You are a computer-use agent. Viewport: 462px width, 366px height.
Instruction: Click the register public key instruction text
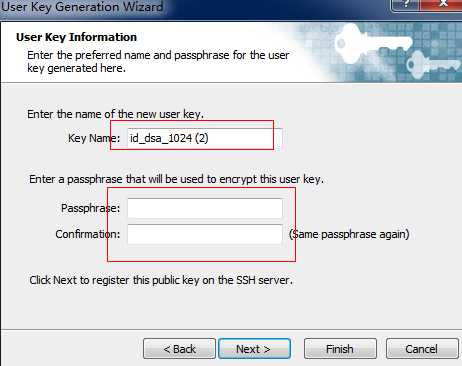[x=161, y=280]
